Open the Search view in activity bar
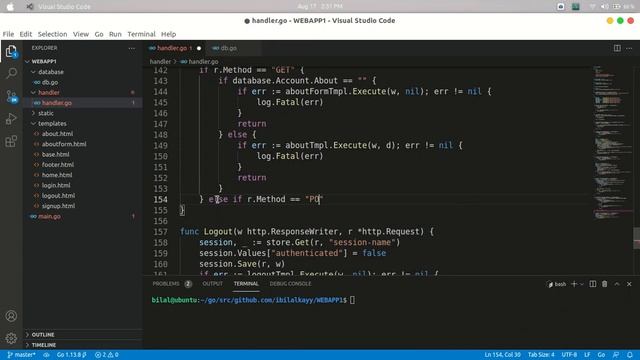Viewport: 640px width, 360px height. point(11,73)
